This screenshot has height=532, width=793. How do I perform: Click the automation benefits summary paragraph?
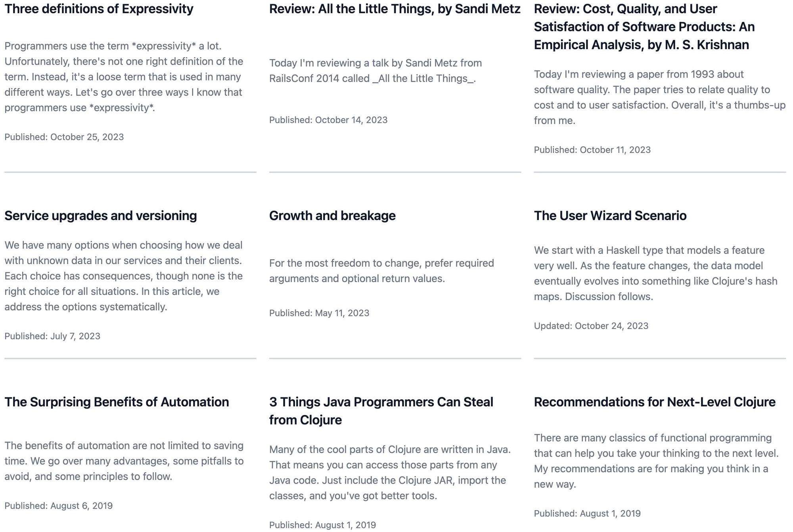[x=124, y=461]
